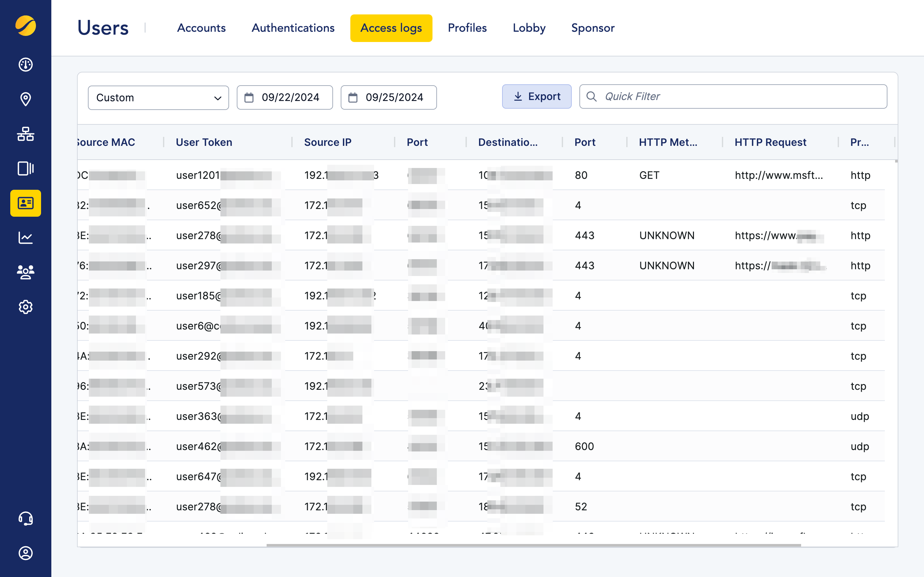Click the devices icon in the sidebar
This screenshot has height=577, width=924.
pyautogui.click(x=25, y=168)
